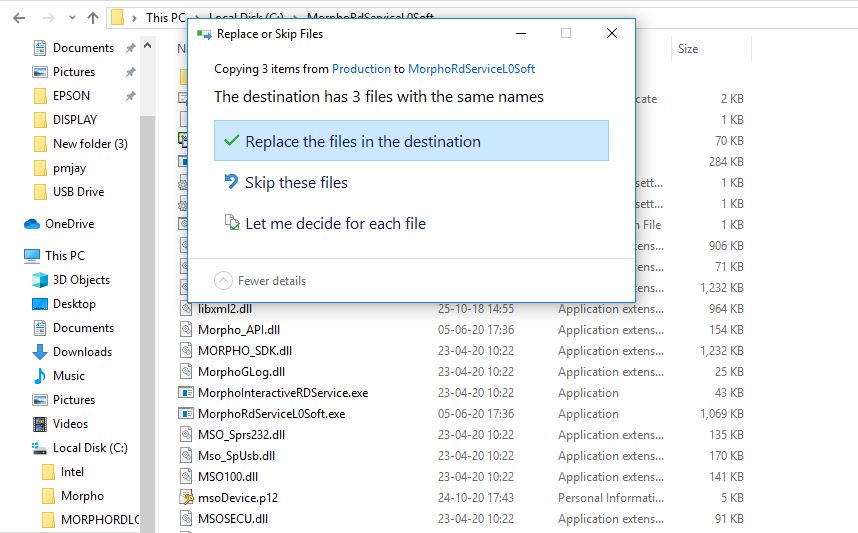The height and width of the screenshot is (533, 858).
Task: Open the Intel folder under Local Disk
Action: coord(72,472)
